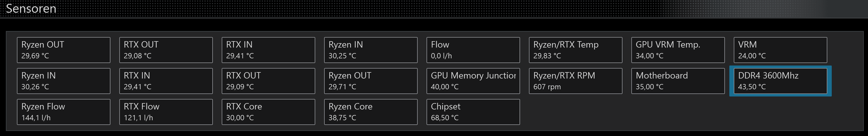Click the Sensoren section header
The width and height of the screenshot is (868, 136).
pos(31,8)
